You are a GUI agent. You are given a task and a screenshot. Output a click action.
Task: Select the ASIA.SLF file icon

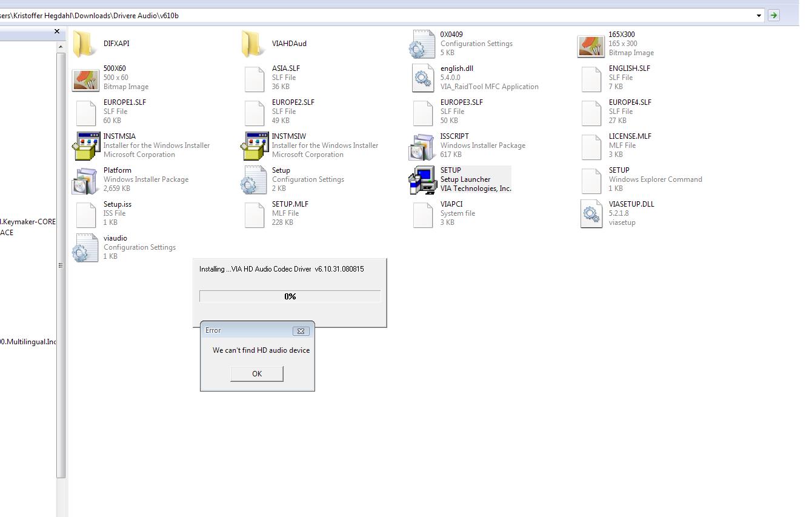255,78
